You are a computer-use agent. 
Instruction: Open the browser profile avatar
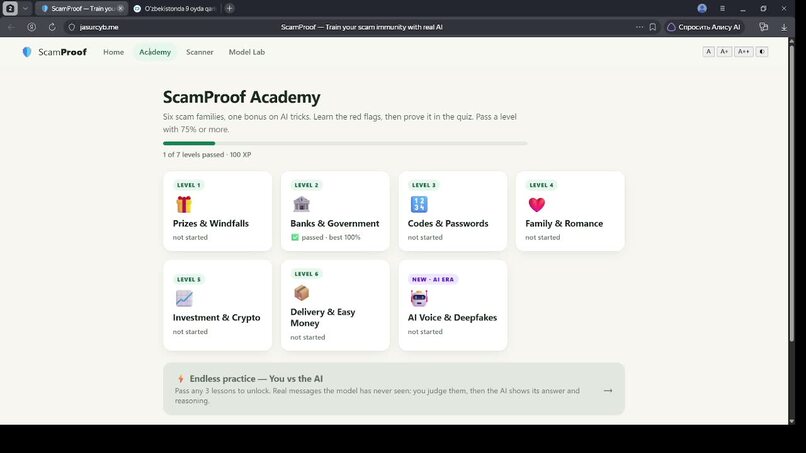[x=702, y=8]
